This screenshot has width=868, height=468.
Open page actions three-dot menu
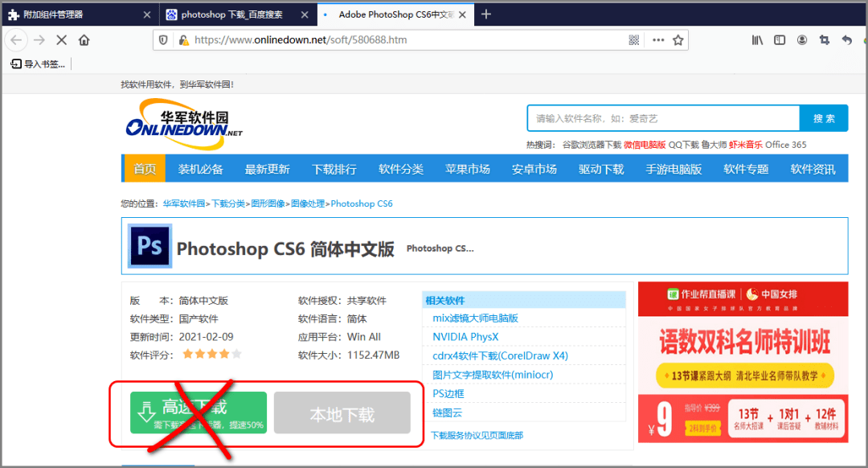[658, 40]
